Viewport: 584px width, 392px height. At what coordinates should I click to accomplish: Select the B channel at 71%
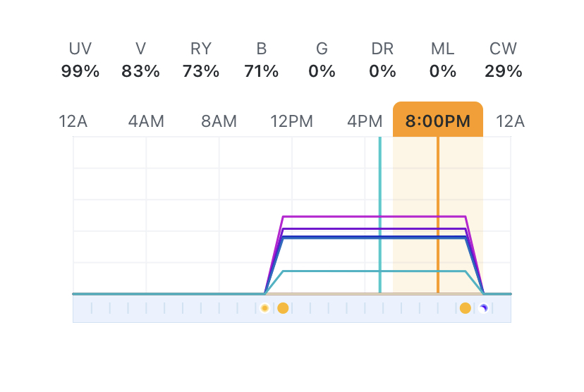pyautogui.click(x=262, y=60)
